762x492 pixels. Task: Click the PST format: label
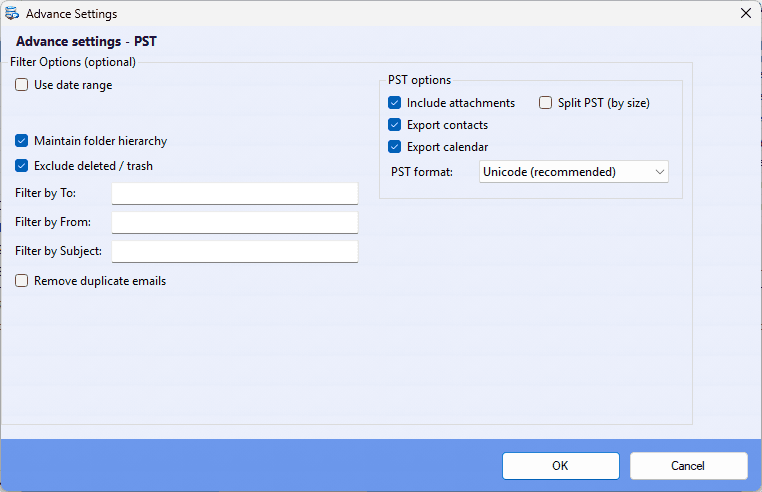coord(422,172)
